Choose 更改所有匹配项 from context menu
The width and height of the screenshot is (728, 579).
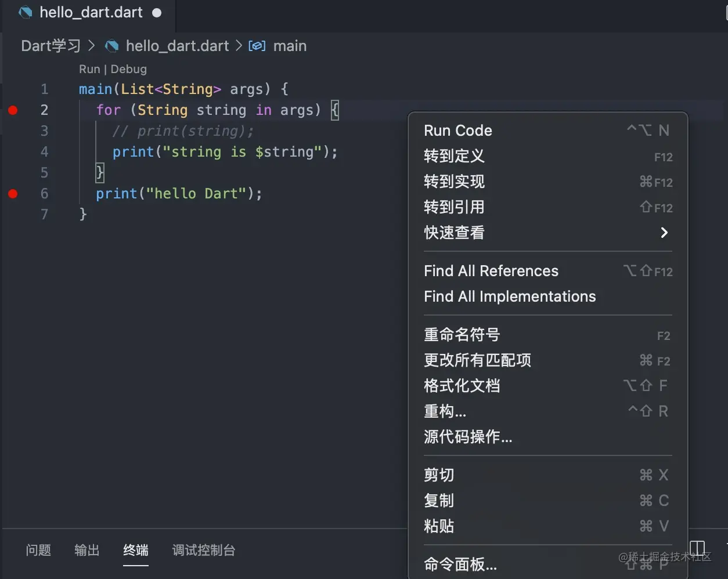(547, 360)
